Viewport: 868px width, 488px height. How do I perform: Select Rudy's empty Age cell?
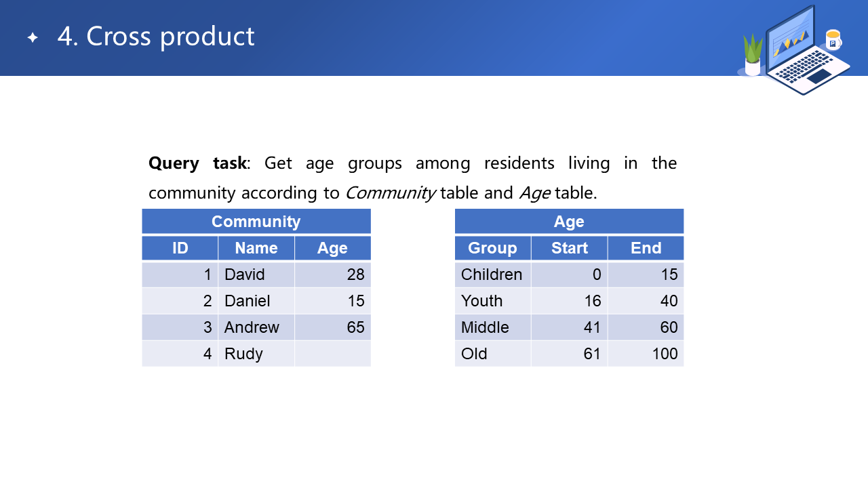pyautogui.click(x=332, y=354)
